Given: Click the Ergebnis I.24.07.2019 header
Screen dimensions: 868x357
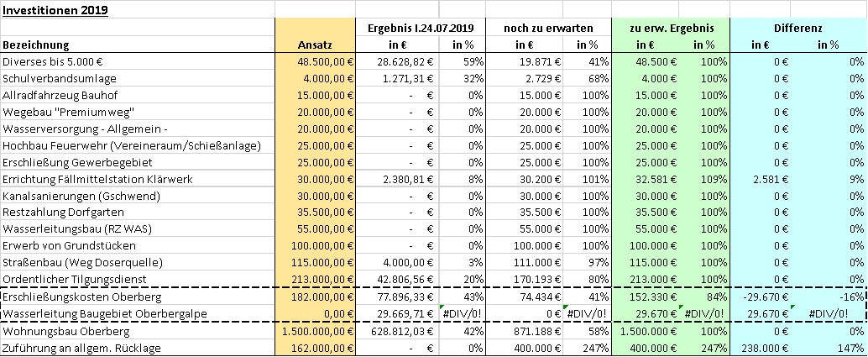Looking at the screenshot, I should 421,28.
